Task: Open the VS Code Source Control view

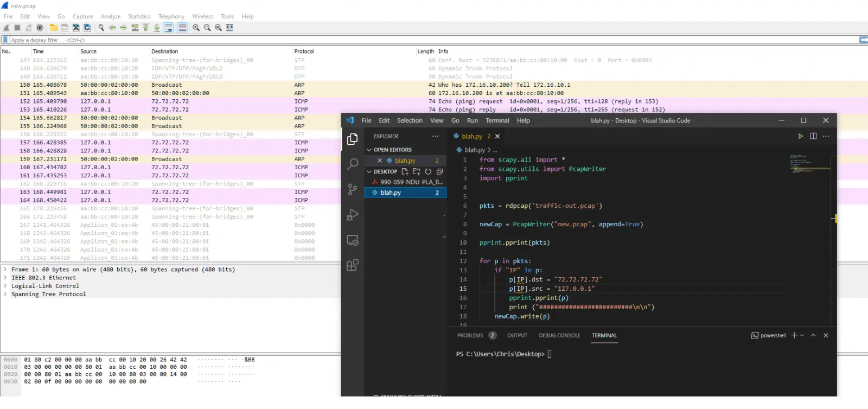Action: 353,189
